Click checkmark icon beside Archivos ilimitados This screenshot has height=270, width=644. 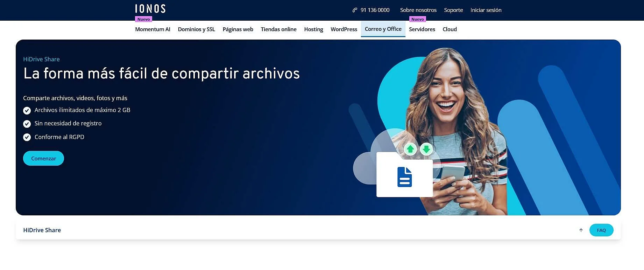tap(27, 111)
